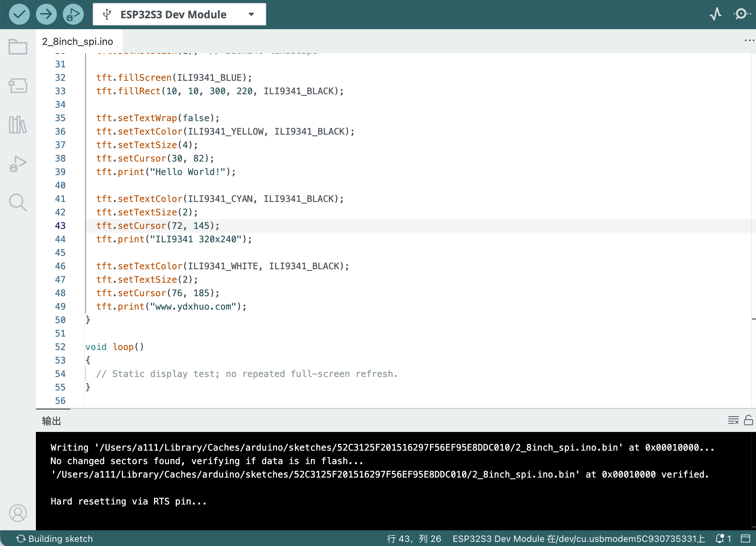Select the 输出 output panel tab
Viewport: 756px width, 546px height.
pos(52,421)
